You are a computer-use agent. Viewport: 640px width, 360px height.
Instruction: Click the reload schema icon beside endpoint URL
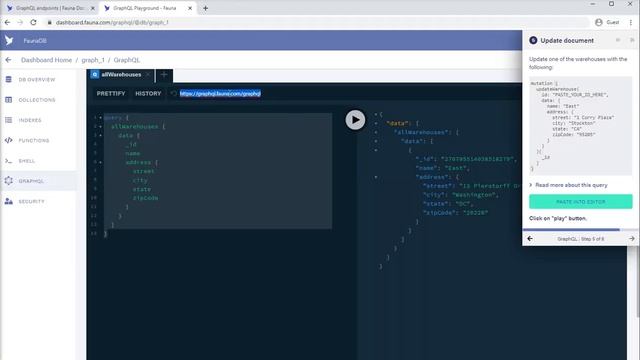point(173,93)
